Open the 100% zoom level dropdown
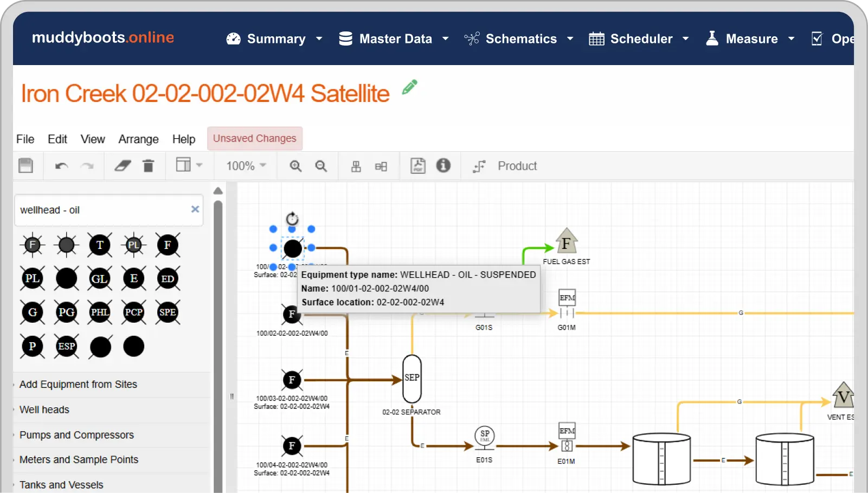868x493 pixels. coord(246,166)
